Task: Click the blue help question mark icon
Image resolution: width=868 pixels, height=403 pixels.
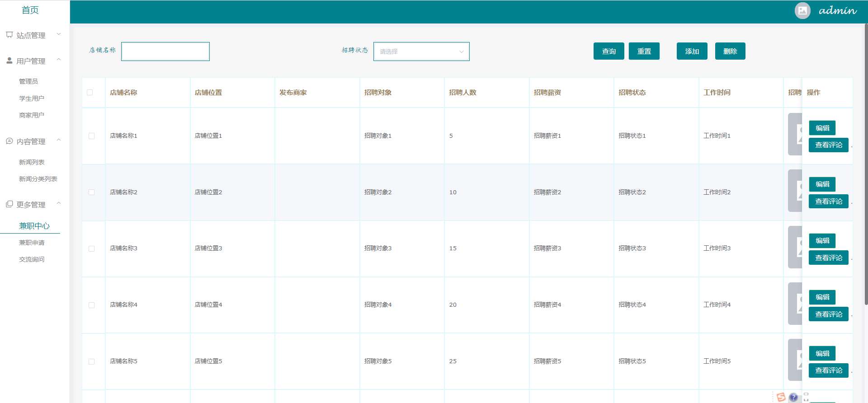Action: (793, 398)
